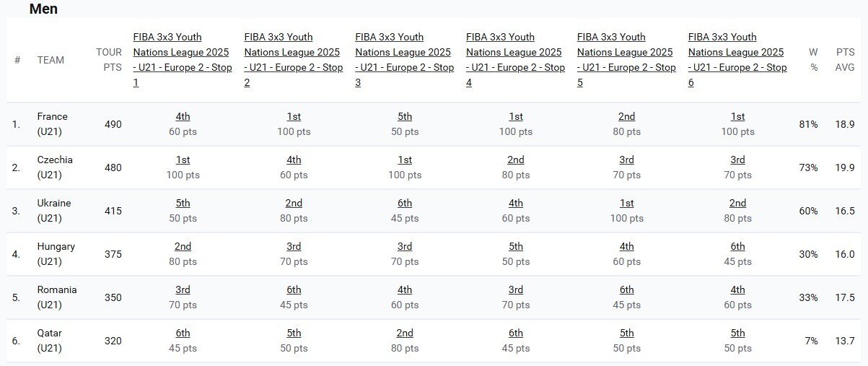The height and width of the screenshot is (366, 868).
Task: Click the TEAM column header
Action: coord(51,60)
